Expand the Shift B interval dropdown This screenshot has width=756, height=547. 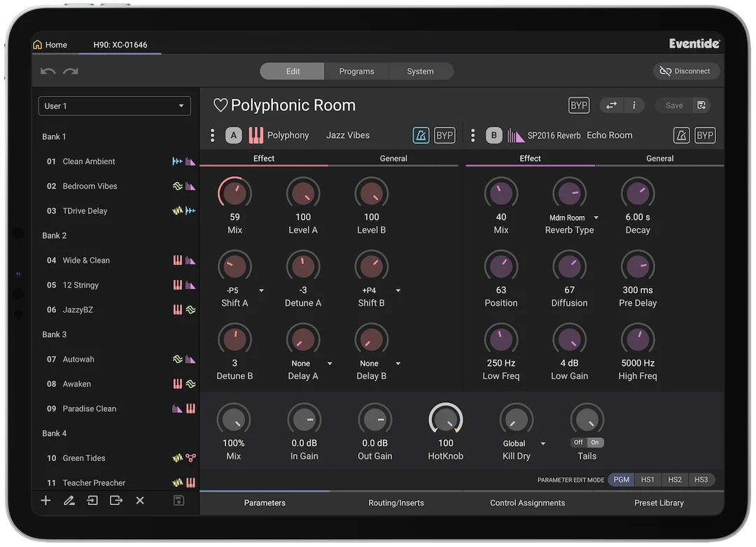coord(398,290)
